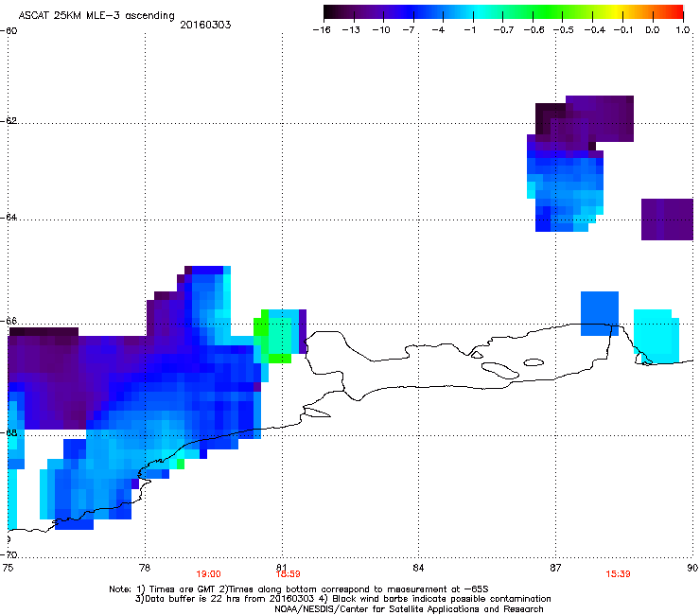
Task: Click the red end of the color bar
Action: (677, 12)
